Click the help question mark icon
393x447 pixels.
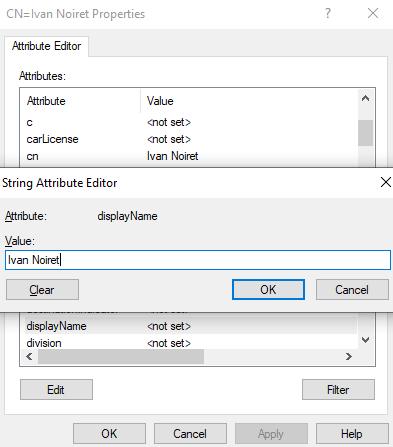pos(328,13)
